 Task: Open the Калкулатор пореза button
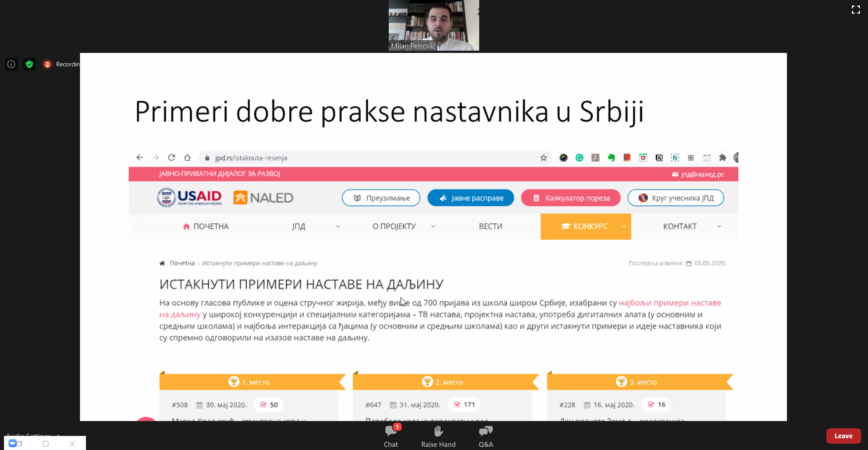coord(571,198)
